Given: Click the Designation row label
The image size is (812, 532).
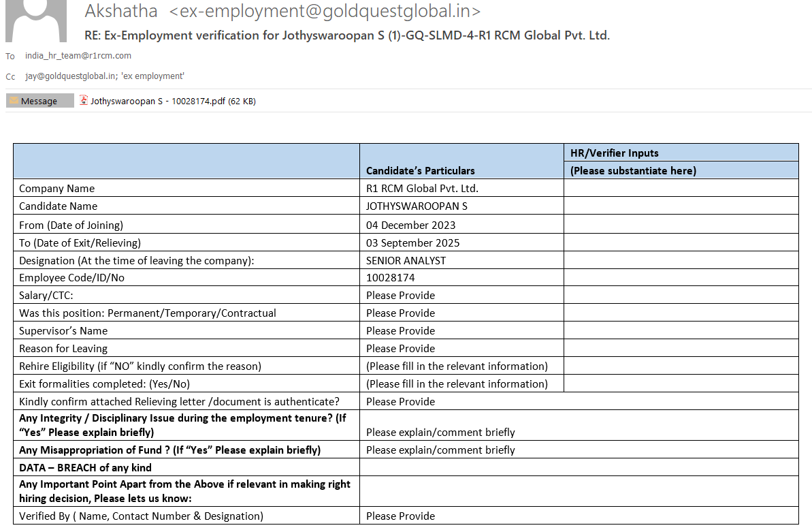Looking at the screenshot, I should [x=137, y=260].
